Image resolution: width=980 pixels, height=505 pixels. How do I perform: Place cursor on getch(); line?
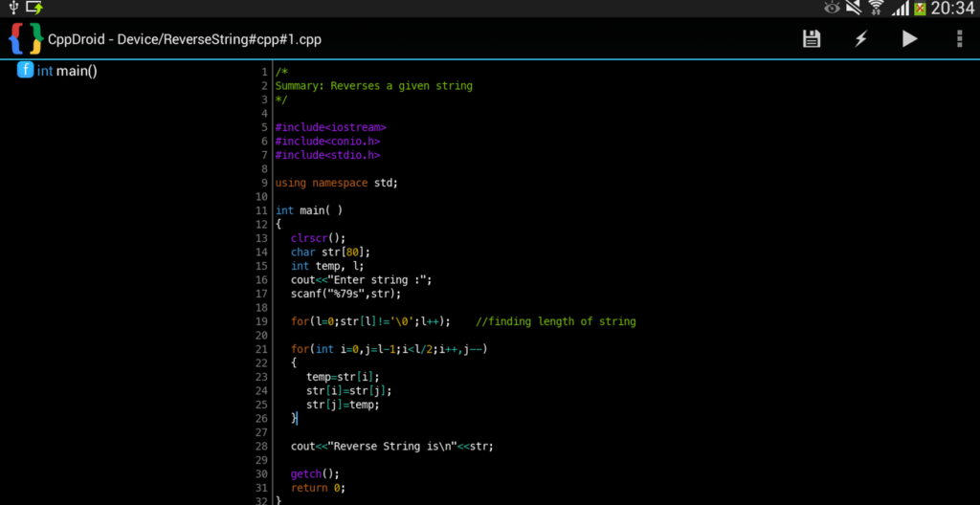click(315, 473)
